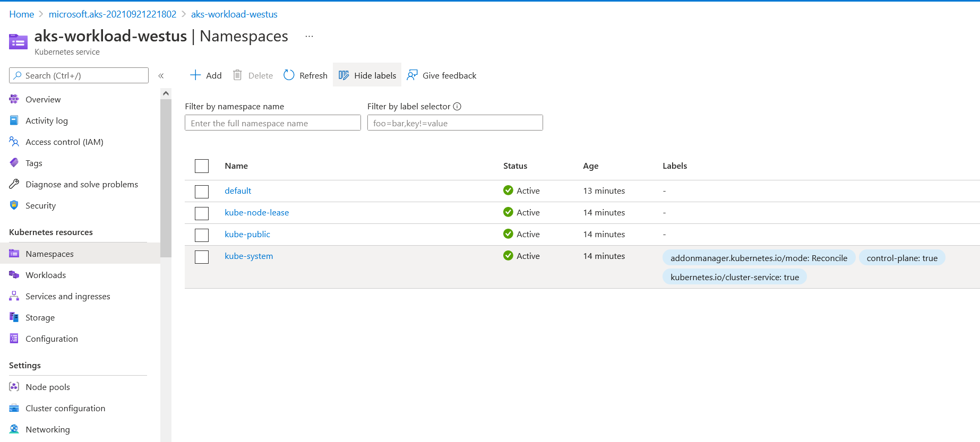Click the control-plane: true label

(902, 258)
